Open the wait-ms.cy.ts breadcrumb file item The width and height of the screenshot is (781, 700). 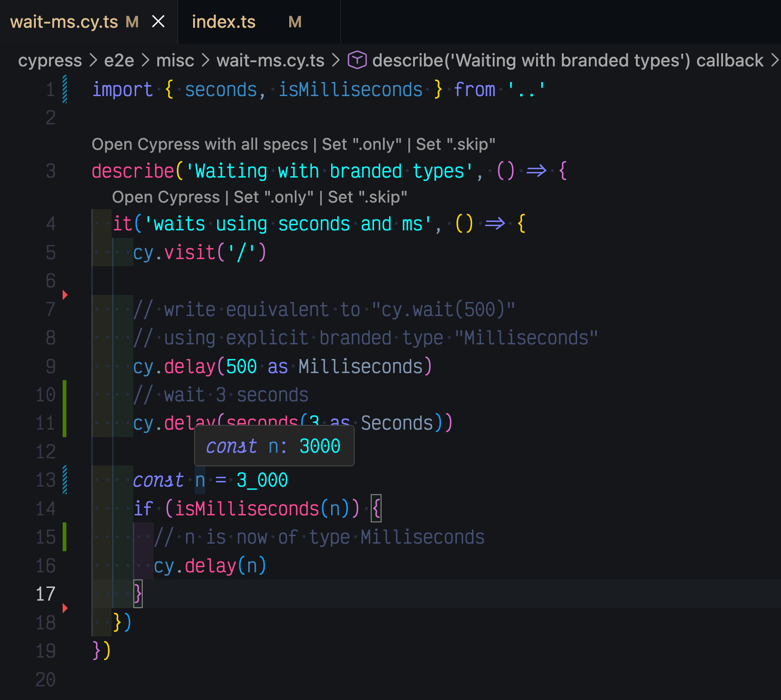click(x=270, y=60)
